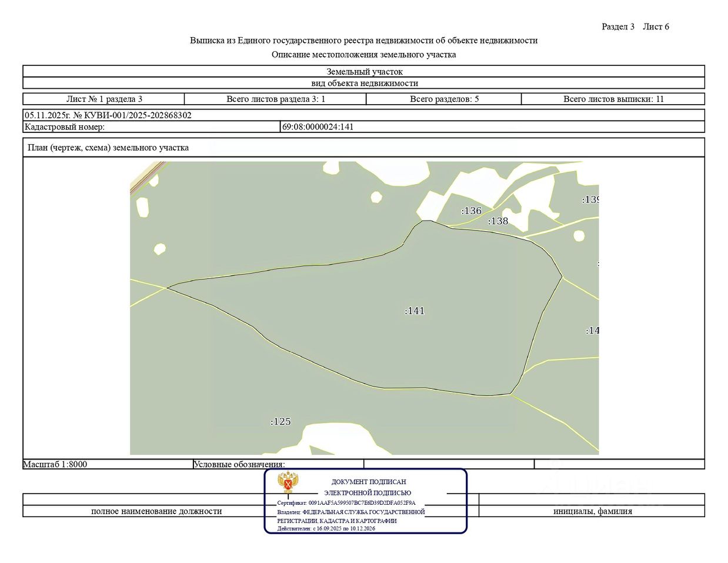Click the subtitle 'Описание местоположения земельного участка'
The image size is (728, 563).
coord(363,55)
